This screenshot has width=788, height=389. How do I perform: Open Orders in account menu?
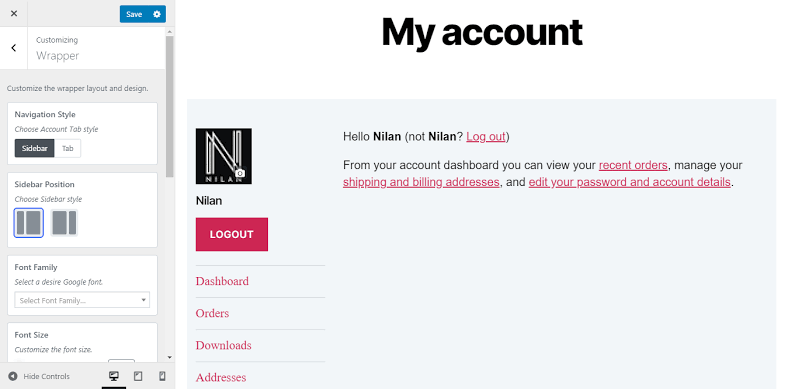pyautogui.click(x=212, y=314)
